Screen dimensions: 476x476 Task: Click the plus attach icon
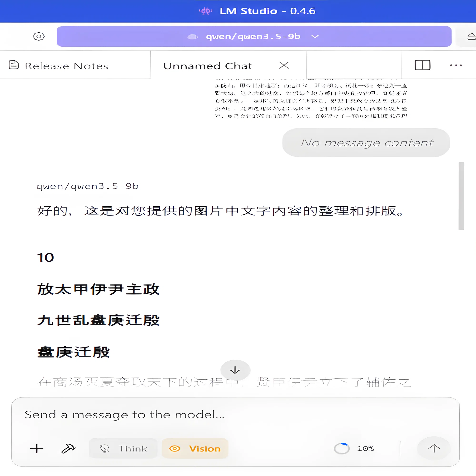tap(37, 449)
